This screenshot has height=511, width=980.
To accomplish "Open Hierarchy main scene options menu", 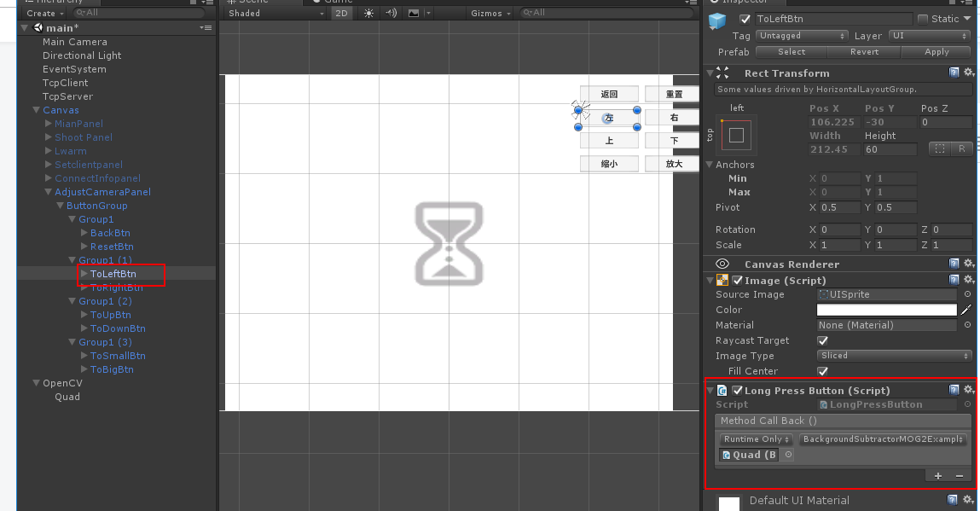I will [x=206, y=28].
